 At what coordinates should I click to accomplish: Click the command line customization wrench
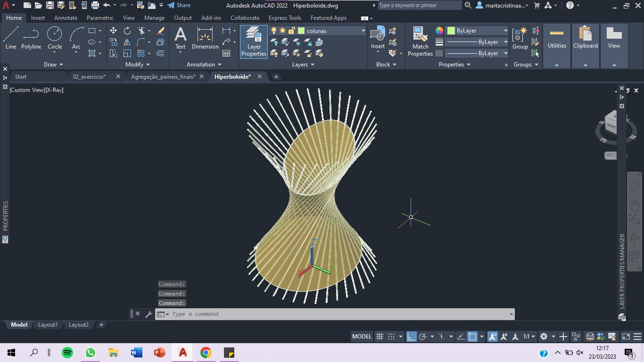tap(149, 314)
